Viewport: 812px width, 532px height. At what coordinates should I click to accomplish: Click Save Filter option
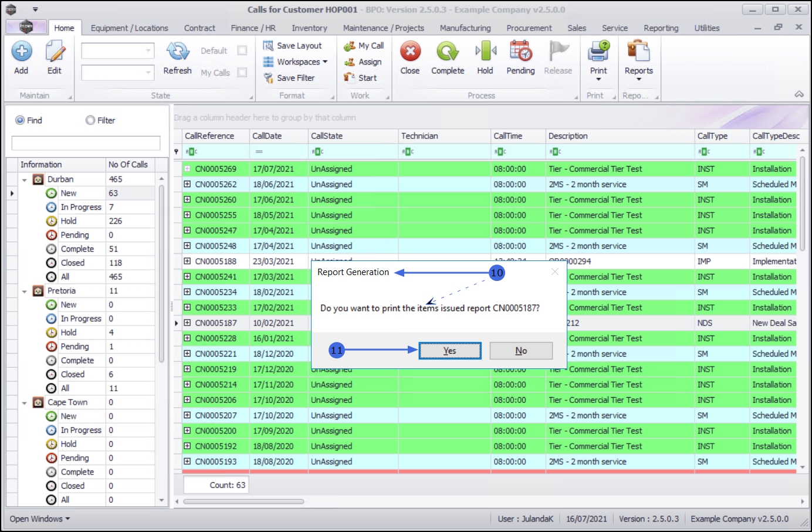(x=289, y=77)
